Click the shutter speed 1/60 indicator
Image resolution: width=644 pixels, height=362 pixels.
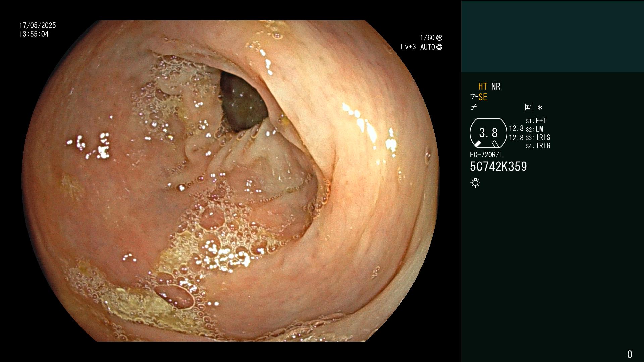pyautogui.click(x=427, y=38)
